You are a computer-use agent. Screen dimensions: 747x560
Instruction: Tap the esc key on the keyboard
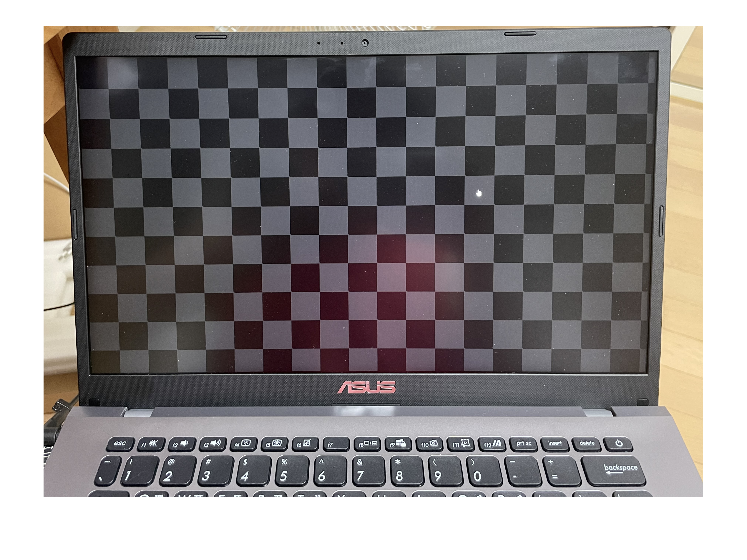pos(120,444)
